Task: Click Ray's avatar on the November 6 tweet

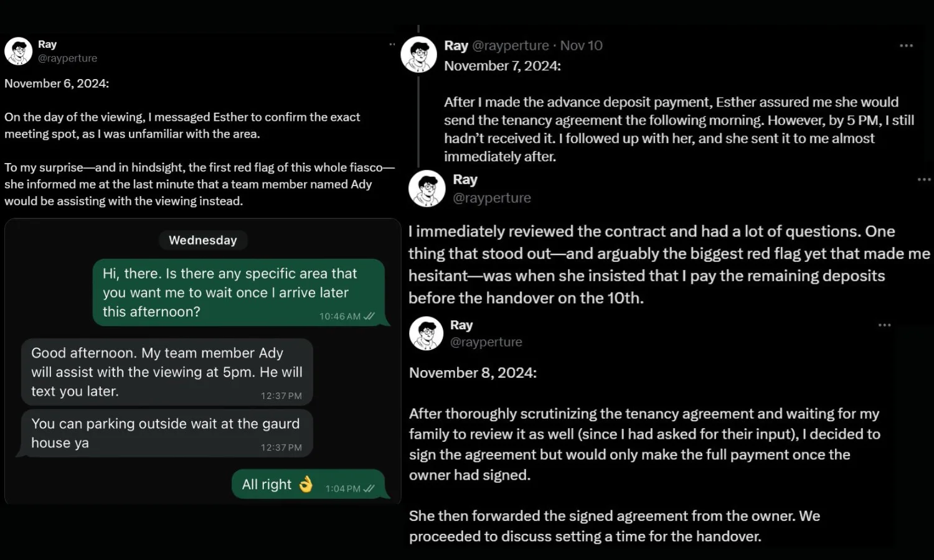Action: click(x=19, y=51)
